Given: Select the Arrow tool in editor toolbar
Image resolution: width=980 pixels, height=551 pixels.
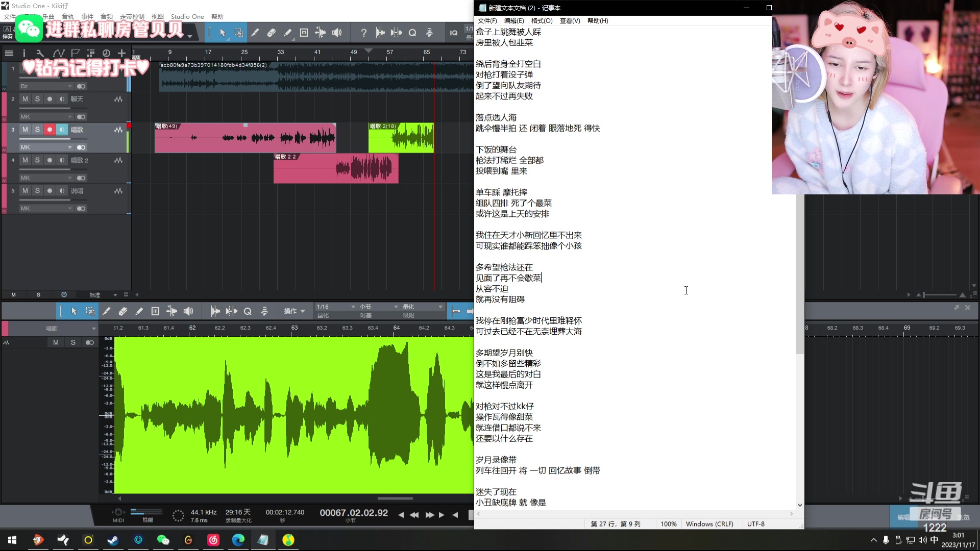Looking at the screenshot, I should 73,311.
